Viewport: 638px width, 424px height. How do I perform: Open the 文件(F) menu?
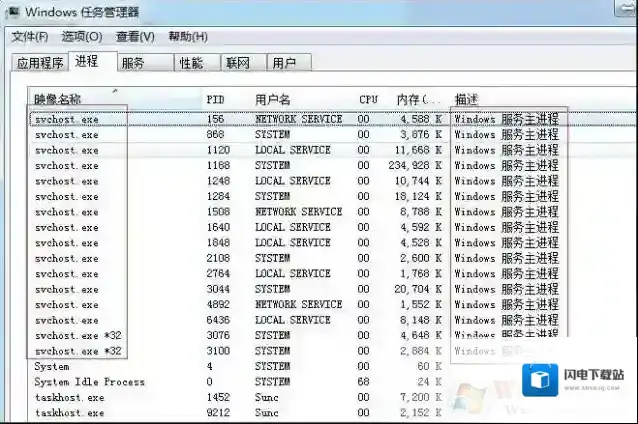click(x=30, y=37)
